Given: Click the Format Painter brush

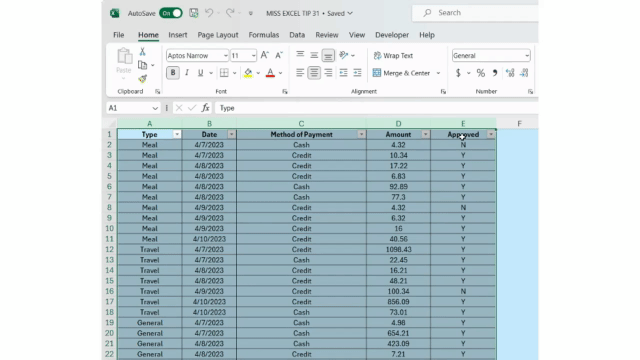Looking at the screenshot, I should click(142, 78).
